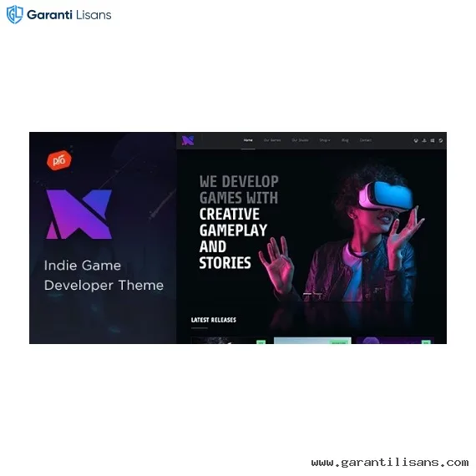Click the Steam platform icon in header
The image size is (476, 476).
tap(440, 140)
